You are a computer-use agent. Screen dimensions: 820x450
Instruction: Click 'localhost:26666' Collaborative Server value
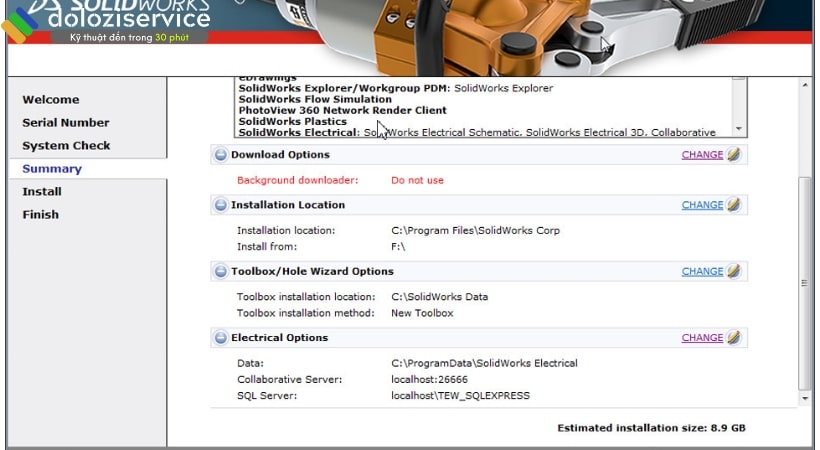429,380
